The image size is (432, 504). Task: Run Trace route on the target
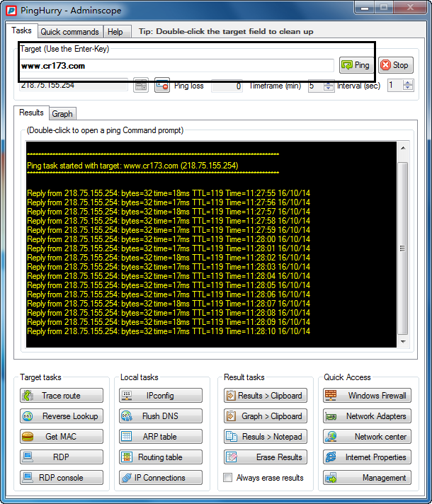click(x=62, y=396)
